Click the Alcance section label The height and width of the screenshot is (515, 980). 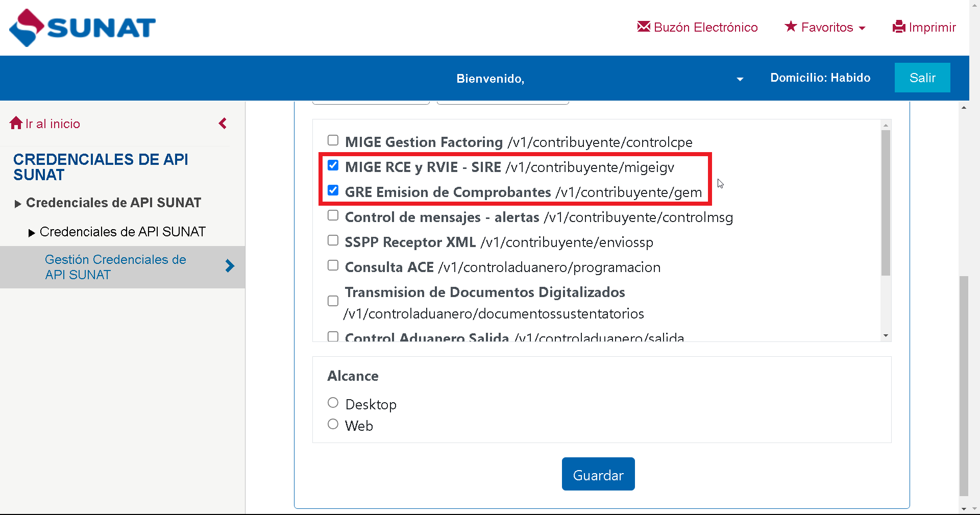tap(353, 376)
